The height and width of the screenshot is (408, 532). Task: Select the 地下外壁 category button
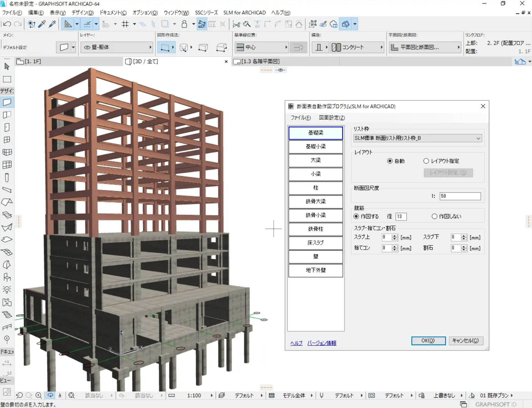pos(316,270)
